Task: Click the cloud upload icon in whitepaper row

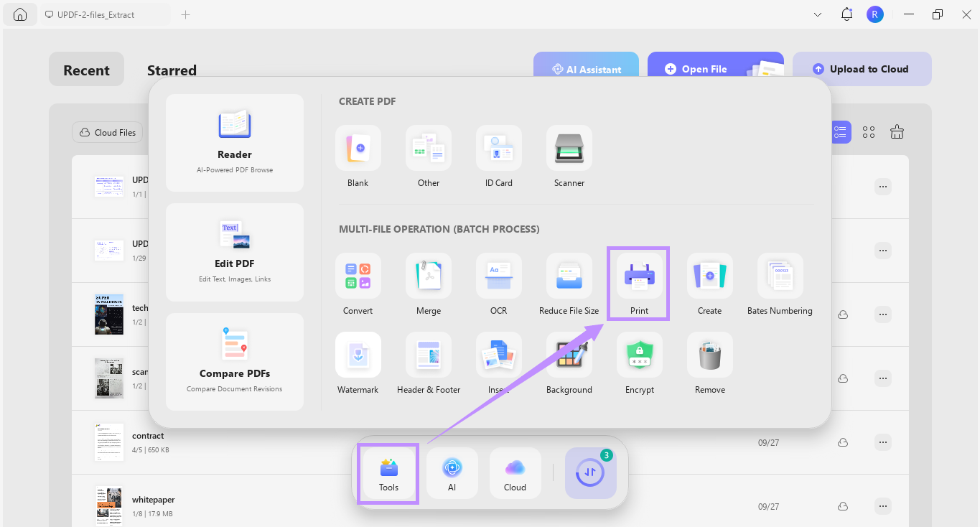Action: click(x=844, y=506)
